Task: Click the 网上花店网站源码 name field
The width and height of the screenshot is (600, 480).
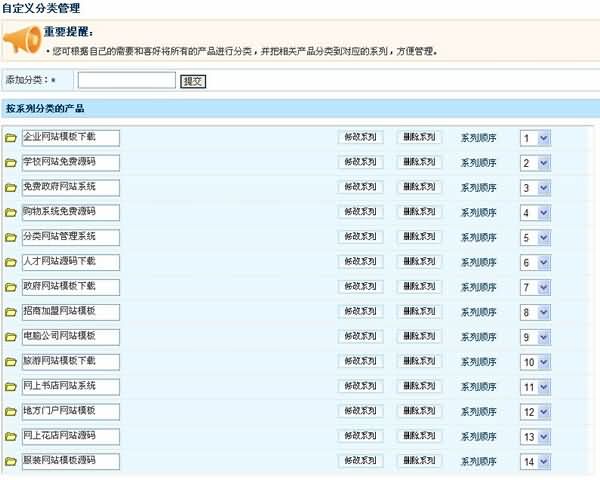Action: click(70, 436)
